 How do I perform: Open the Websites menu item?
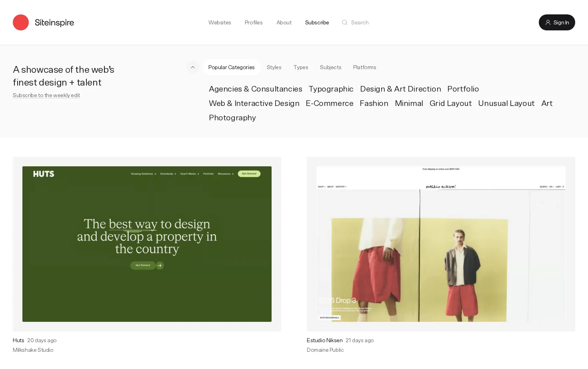pos(220,22)
